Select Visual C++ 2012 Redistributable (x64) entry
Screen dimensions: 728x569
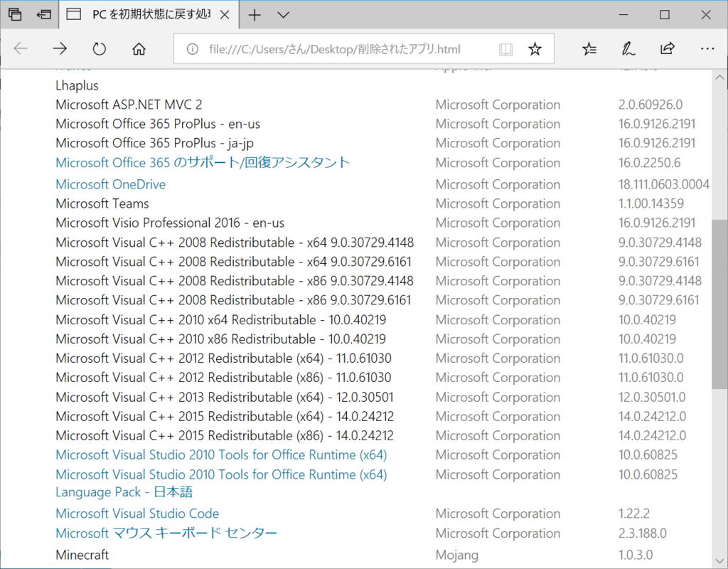(224, 358)
